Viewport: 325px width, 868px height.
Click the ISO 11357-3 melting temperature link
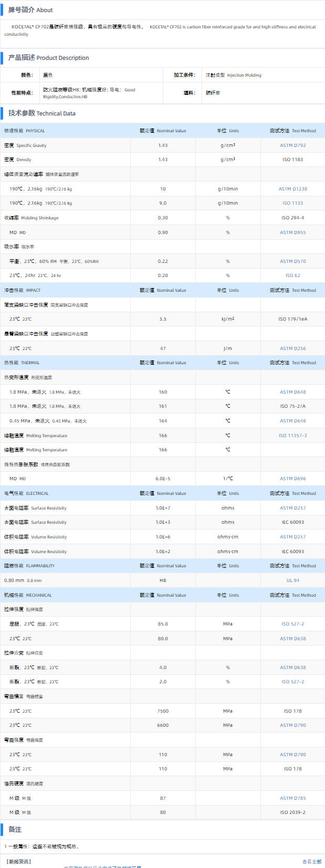click(x=292, y=436)
